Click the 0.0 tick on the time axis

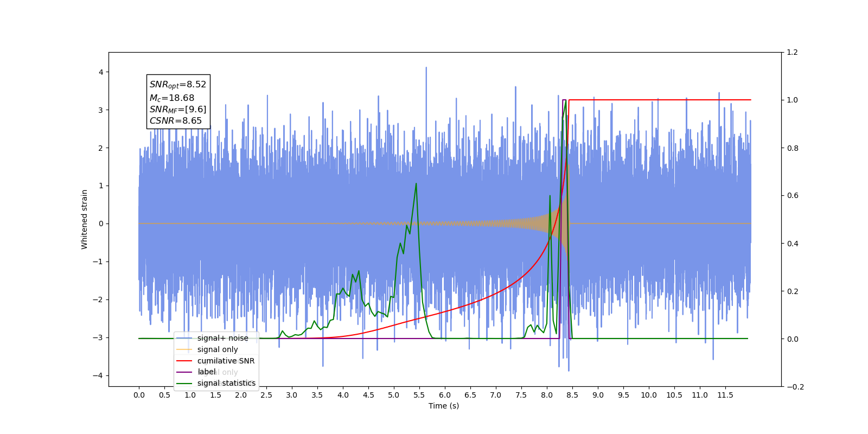click(x=139, y=395)
